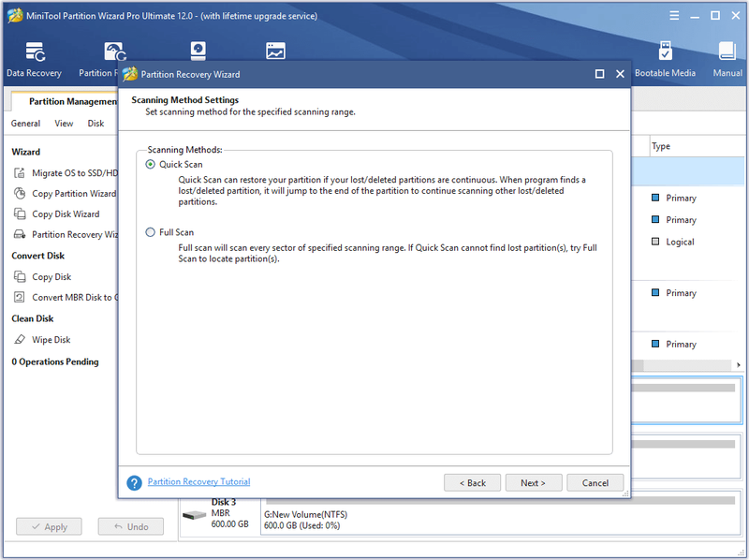
Task: Open the Manual book icon
Action: tap(727, 52)
